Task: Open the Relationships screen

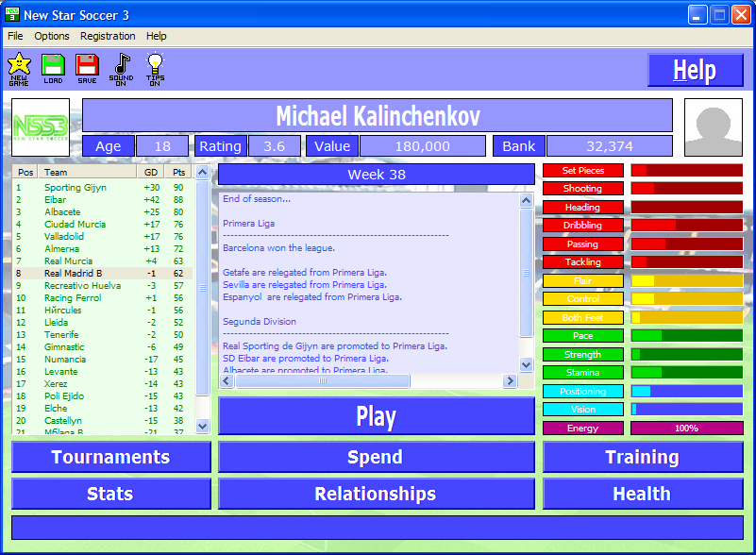Action: [376, 494]
